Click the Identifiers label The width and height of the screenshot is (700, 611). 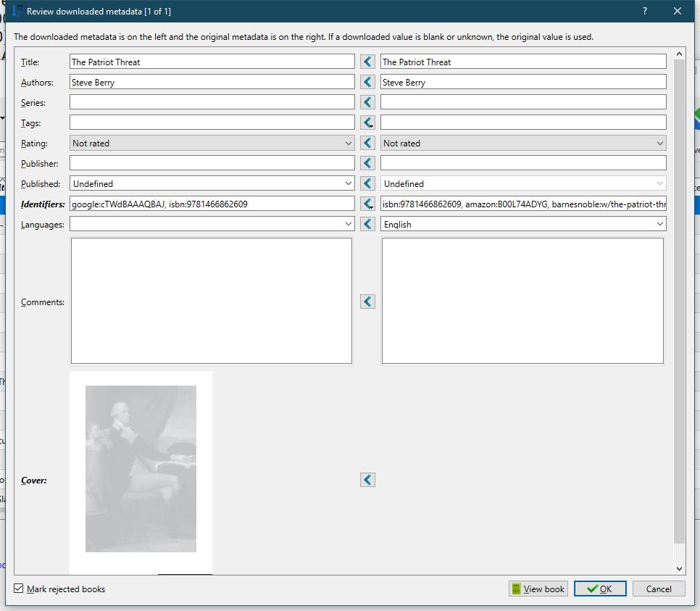coord(43,204)
